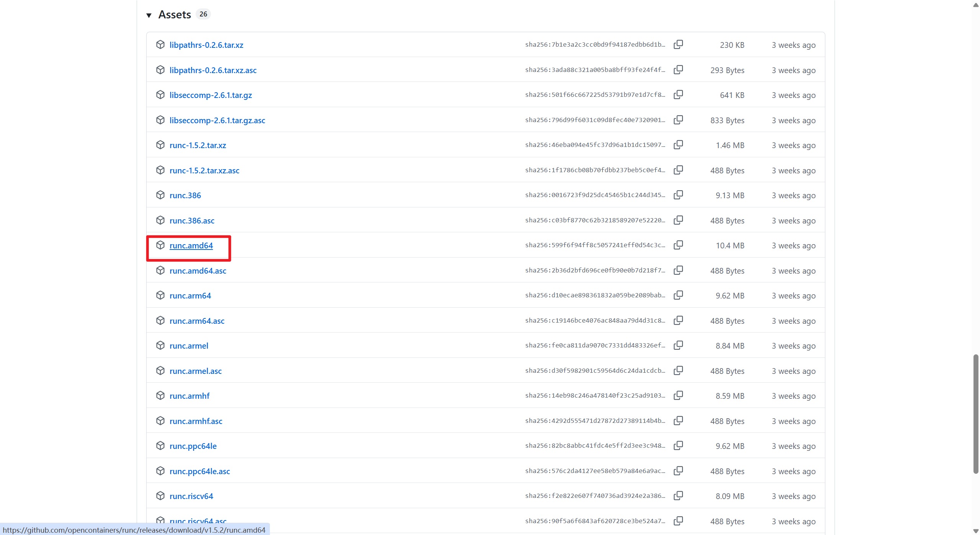Open runc.amd64.asc signature file
The height and width of the screenshot is (535, 980).
(198, 271)
